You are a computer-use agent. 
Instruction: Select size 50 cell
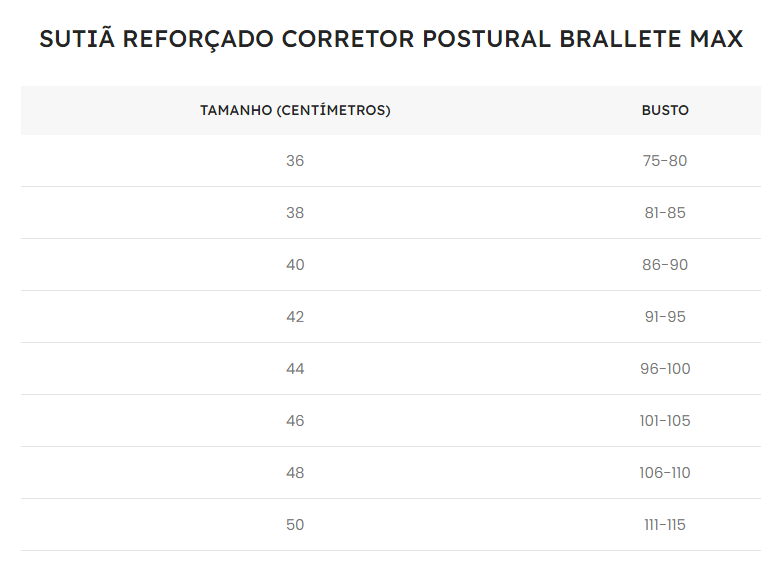pyautogui.click(x=295, y=525)
